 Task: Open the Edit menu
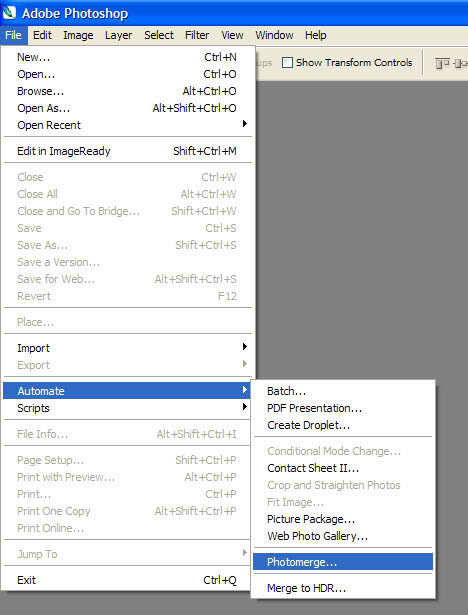pos(42,35)
